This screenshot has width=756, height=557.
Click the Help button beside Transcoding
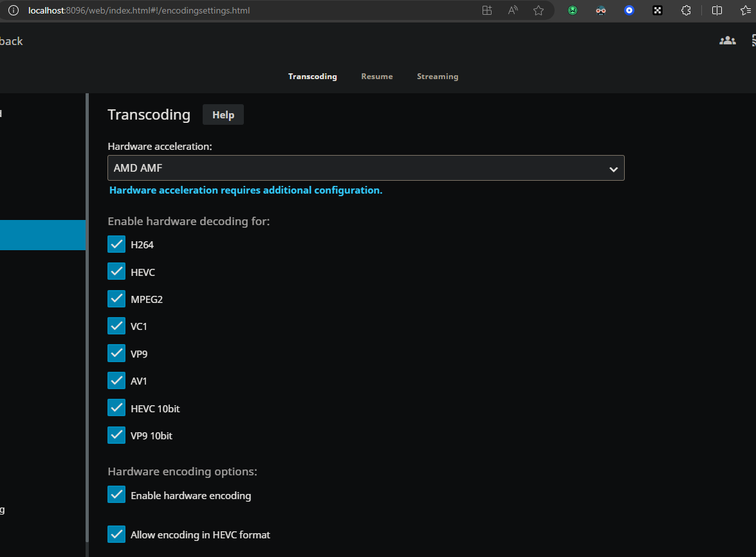click(223, 115)
